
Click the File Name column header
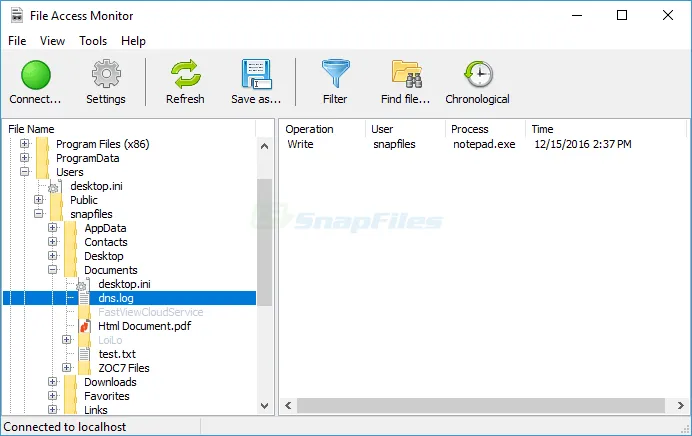(x=131, y=129)
